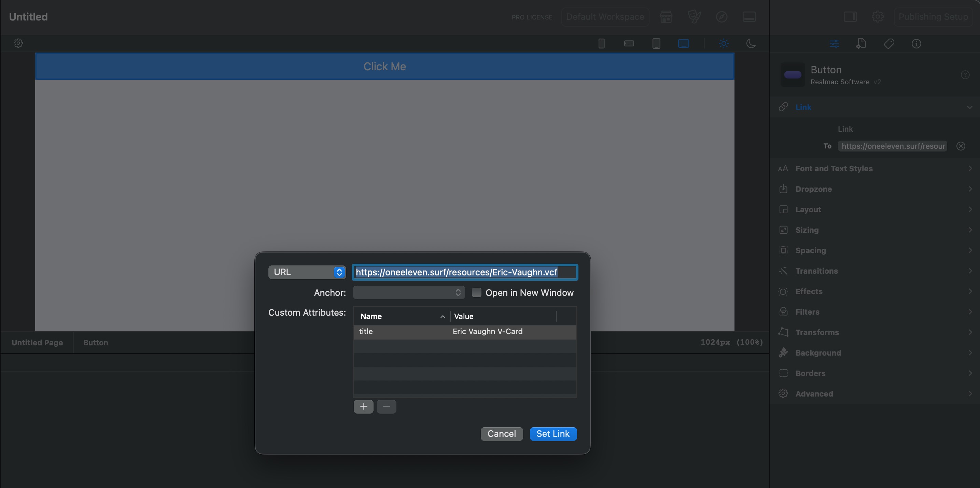The image size is (980, 488).
Task: Open the URL link type dropdown
Action: (307, 273)
